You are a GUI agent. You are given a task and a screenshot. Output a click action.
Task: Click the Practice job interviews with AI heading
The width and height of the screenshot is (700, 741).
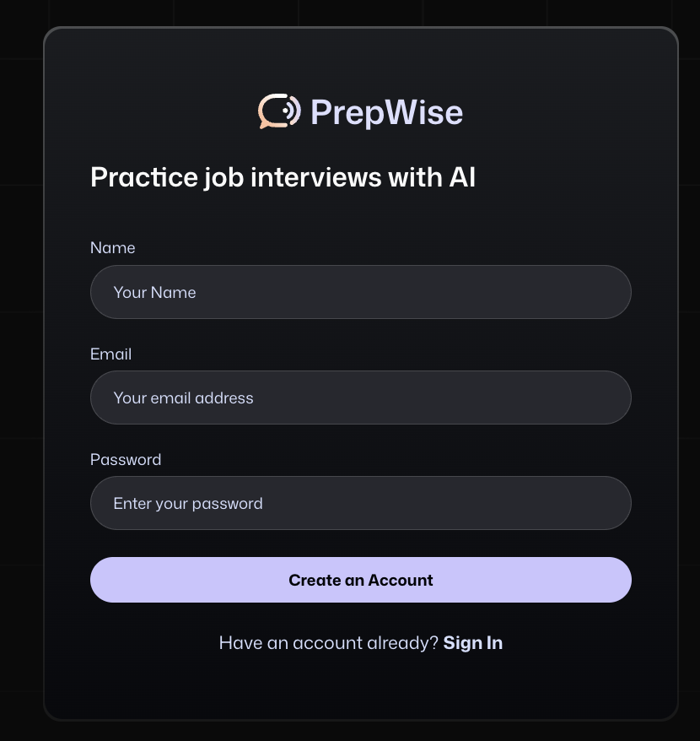283,177
